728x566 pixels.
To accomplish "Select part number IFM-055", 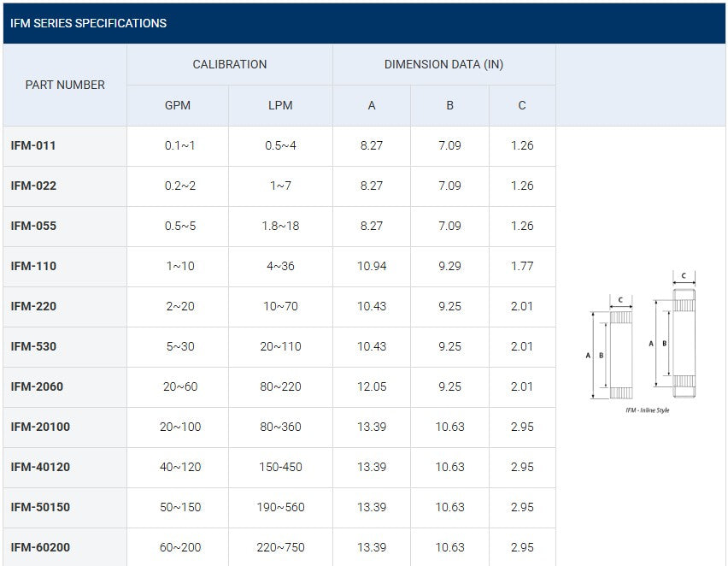I will click(33, 226).
